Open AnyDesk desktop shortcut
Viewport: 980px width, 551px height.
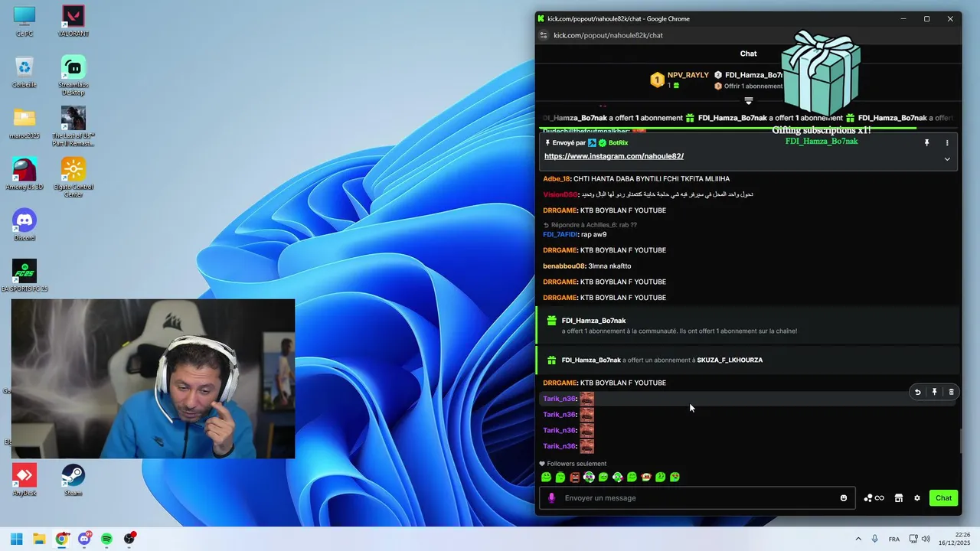(24, 480)
